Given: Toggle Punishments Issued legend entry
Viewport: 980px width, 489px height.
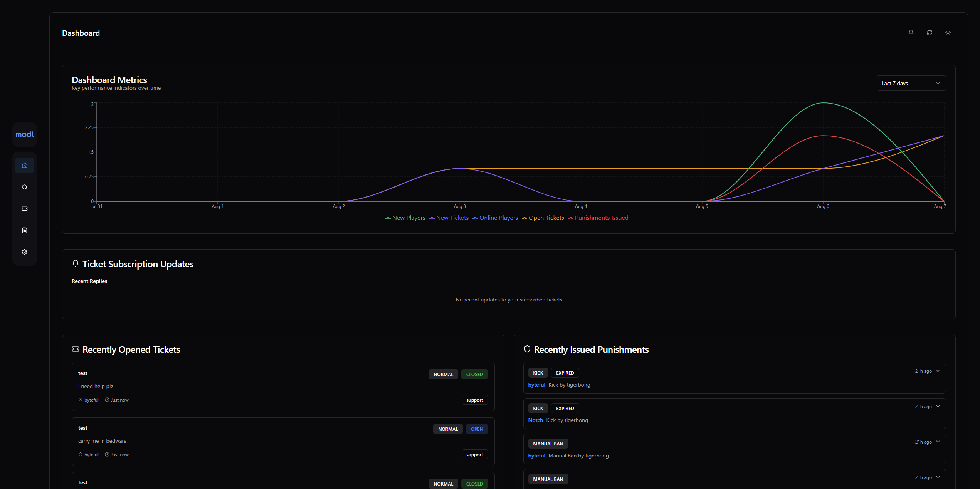Looking at the screenshot, I should click(598, 218).
